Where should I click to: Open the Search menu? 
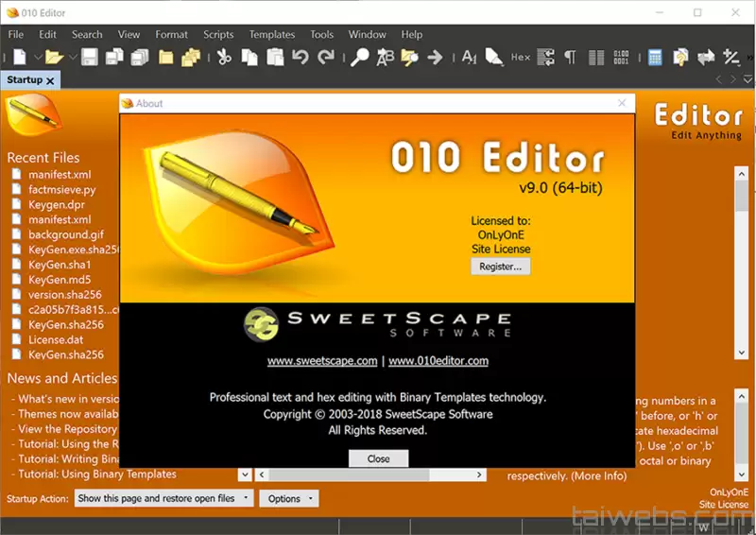[x=87, y=34]
